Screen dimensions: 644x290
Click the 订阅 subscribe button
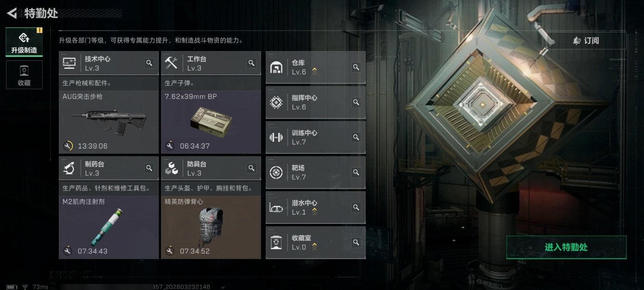point(586,41)
